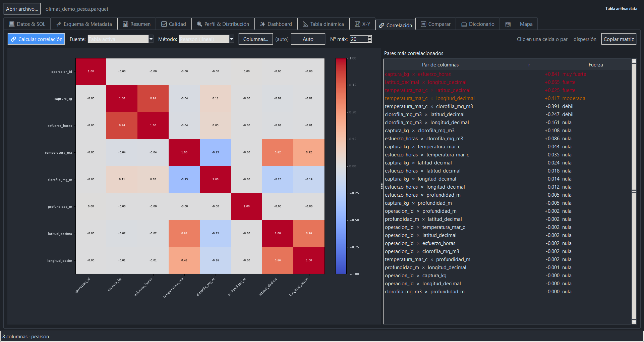The image size is (644, 342).
Task: Select the captura_kg × clorofila_mg_m3 row
Action: click(507, 131)
